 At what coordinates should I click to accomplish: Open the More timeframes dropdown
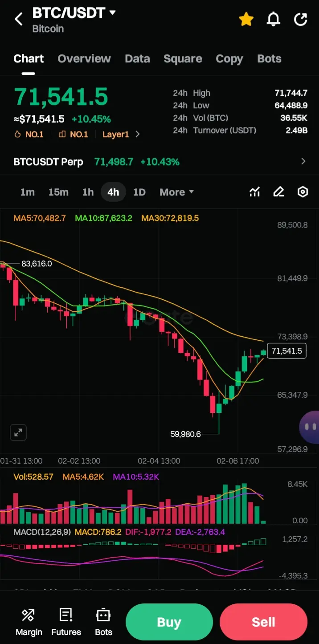(x=177, y=192)
